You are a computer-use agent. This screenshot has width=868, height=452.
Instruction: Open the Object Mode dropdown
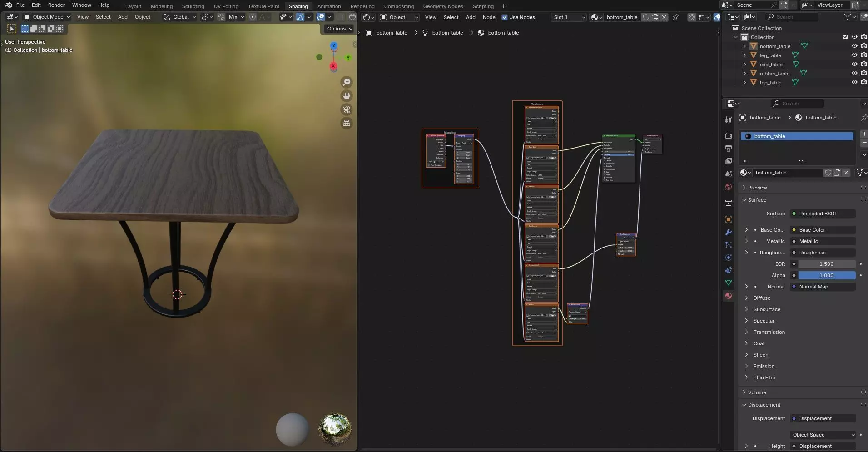(48, 17)
